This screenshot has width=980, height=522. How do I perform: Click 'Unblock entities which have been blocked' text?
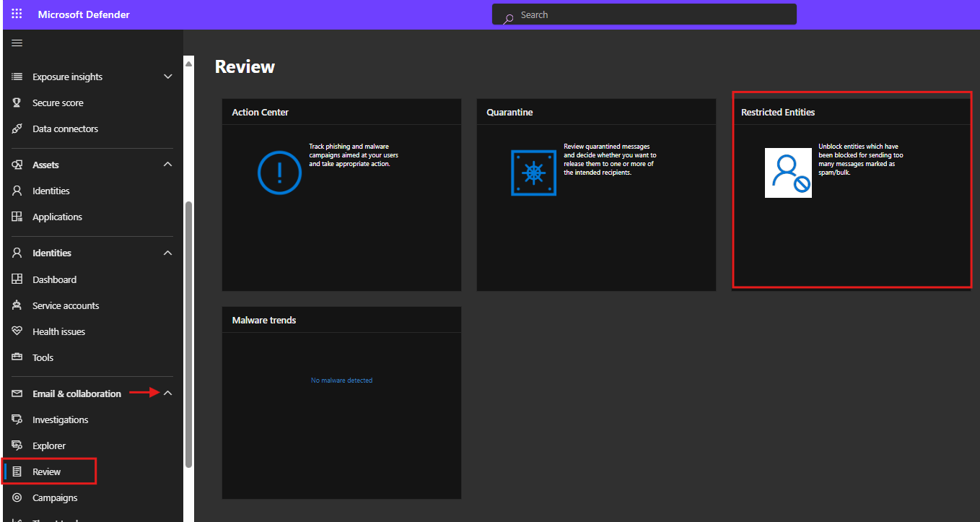pos(860,160)
